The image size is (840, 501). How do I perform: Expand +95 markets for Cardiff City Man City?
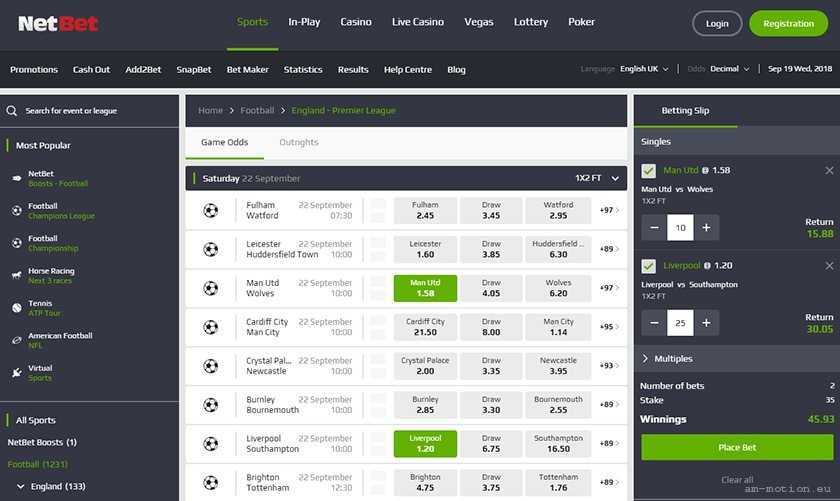coord(609,327)
